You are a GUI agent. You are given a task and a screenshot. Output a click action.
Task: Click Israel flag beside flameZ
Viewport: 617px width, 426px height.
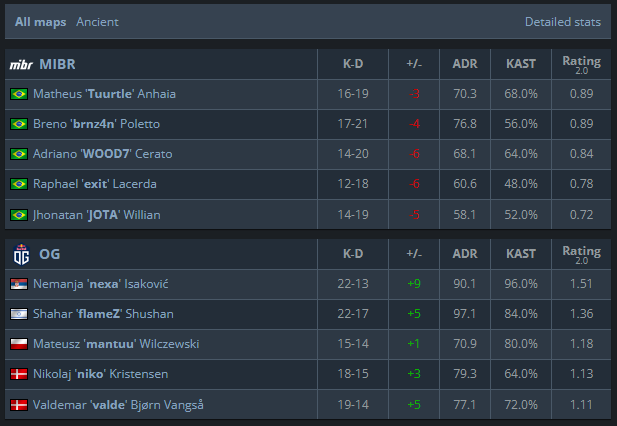18,314
